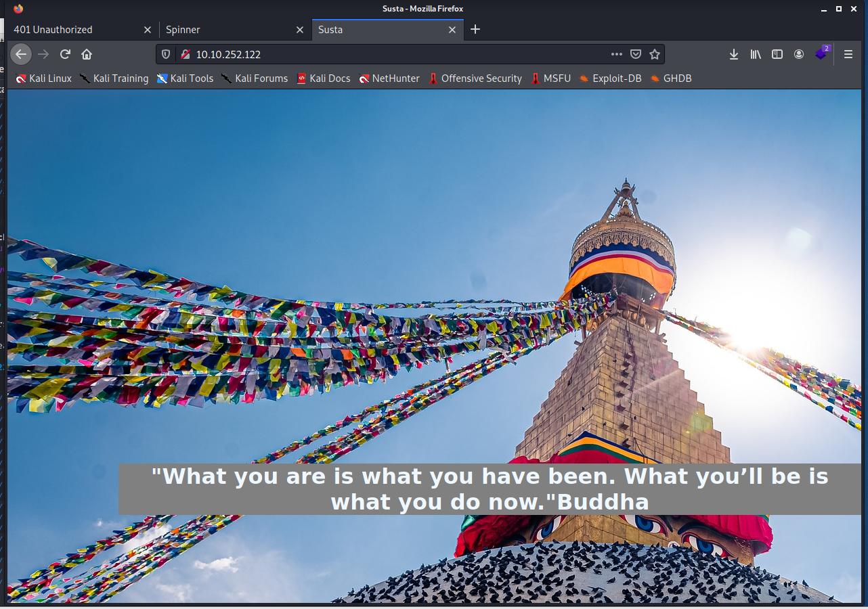The width and height of the screenshot is (868, 609).
Task: Go to the Home page icon
Action: (x=87, y=54)
